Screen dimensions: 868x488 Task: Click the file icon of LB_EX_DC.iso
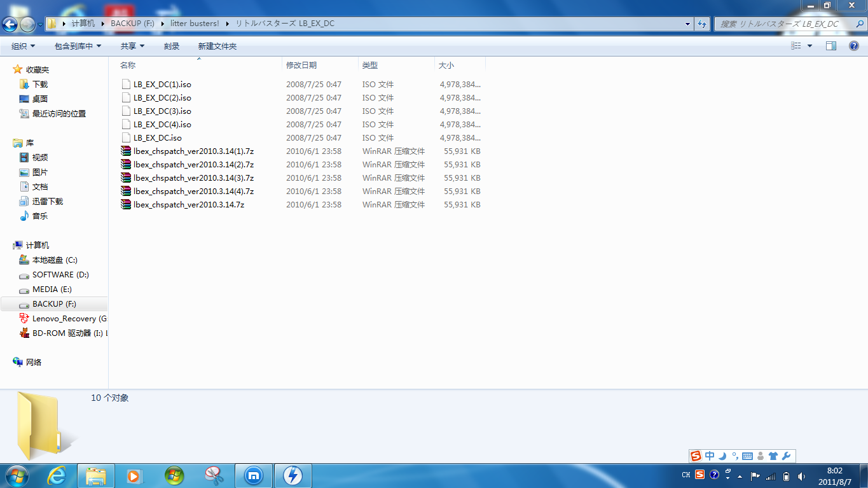pos(126,137)
